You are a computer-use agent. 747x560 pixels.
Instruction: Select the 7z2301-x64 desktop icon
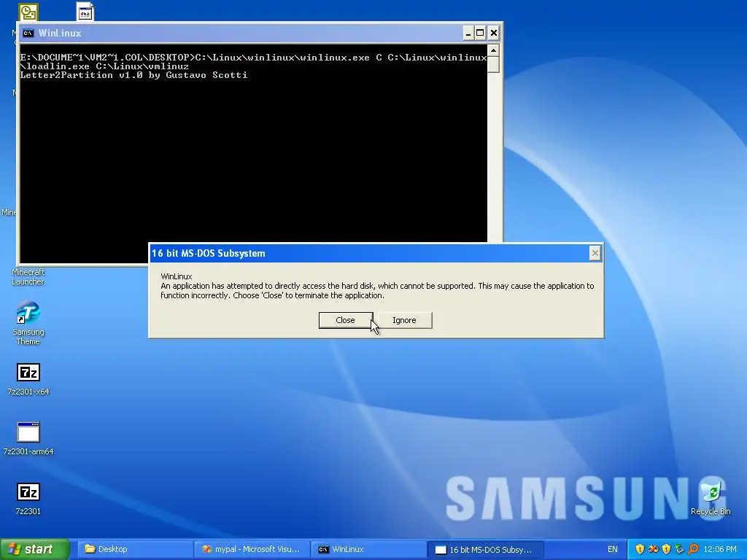pyautogui.click(x=28, y=379)
